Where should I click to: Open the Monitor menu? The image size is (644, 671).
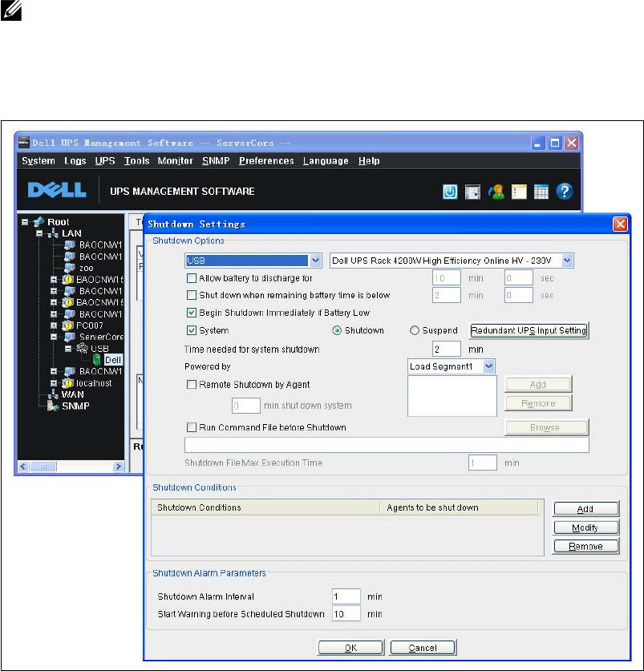coord(175,161)
